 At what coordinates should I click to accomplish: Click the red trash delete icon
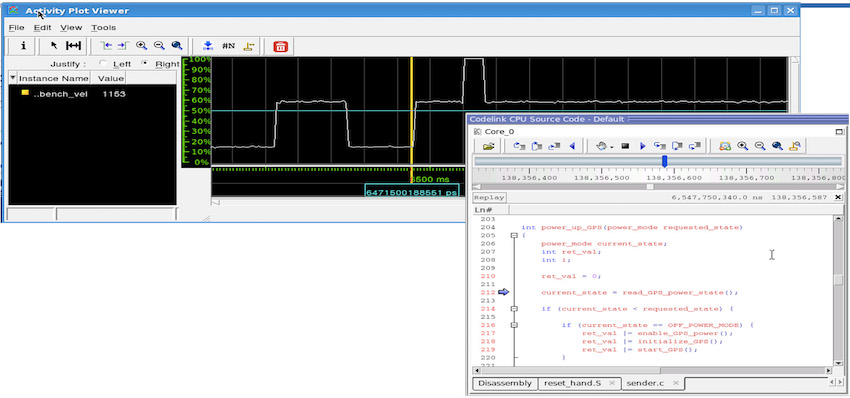click(x=280, y=47)
